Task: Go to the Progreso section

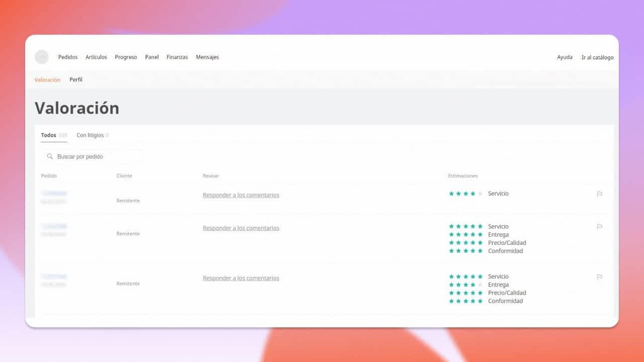Action: click(x=126, y=57)
